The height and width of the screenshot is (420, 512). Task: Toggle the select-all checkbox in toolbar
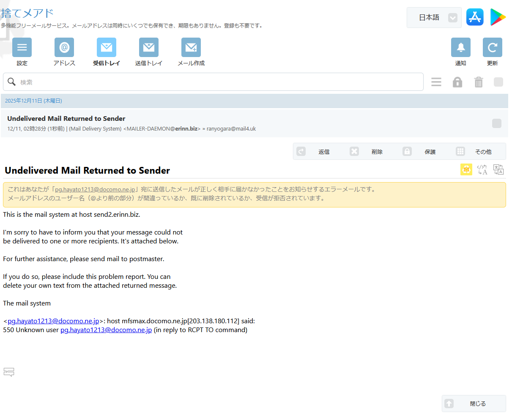[498, 82]
